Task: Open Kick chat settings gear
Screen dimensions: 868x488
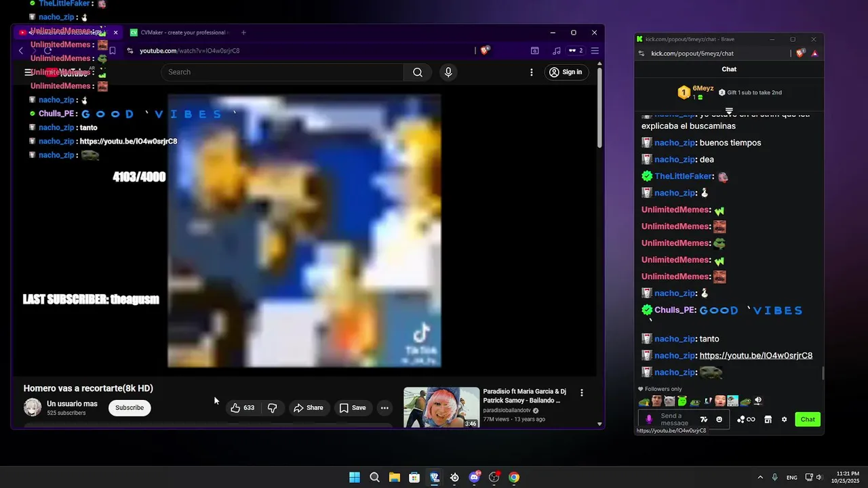Action: point(784,420)
